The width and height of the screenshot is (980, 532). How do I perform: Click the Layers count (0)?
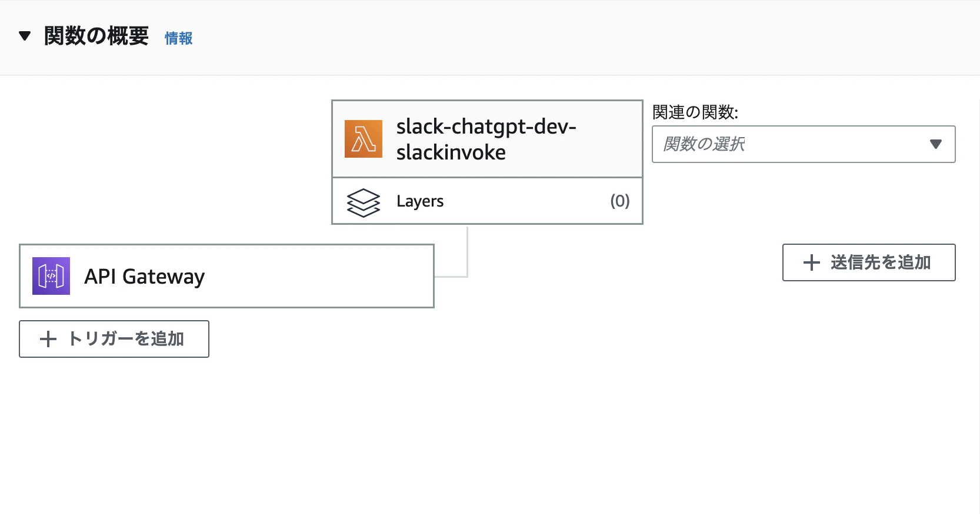620,201
